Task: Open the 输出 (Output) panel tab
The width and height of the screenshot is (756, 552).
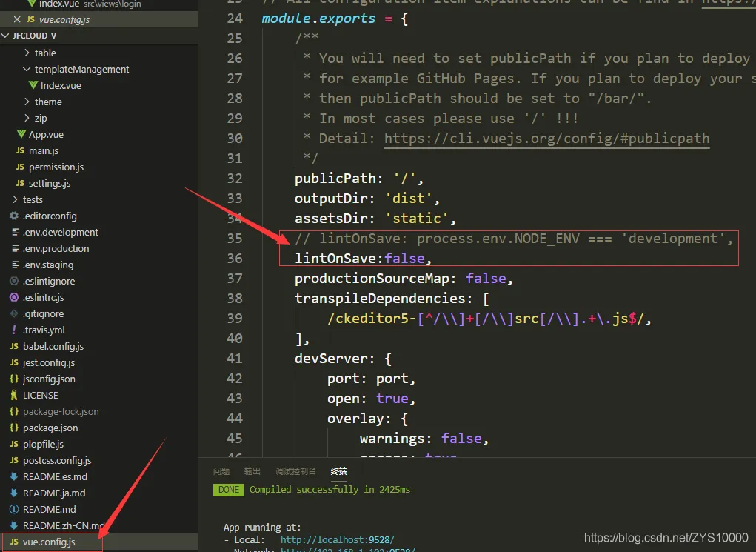Action: 252,471
